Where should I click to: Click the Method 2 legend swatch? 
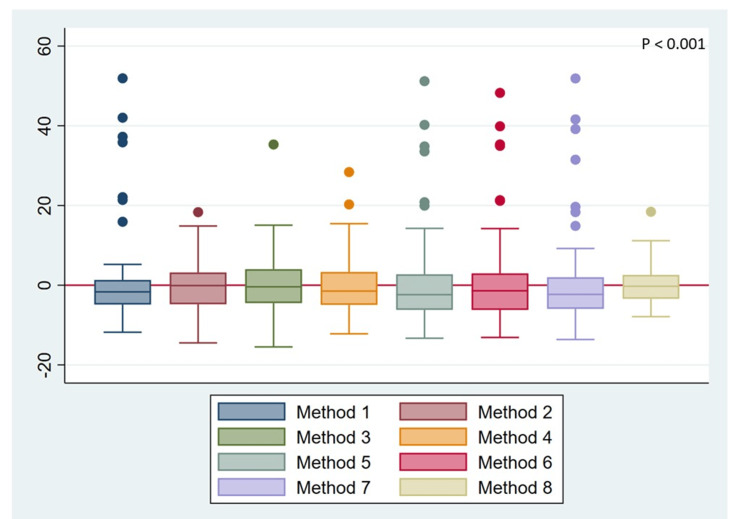tap(433, 411)
